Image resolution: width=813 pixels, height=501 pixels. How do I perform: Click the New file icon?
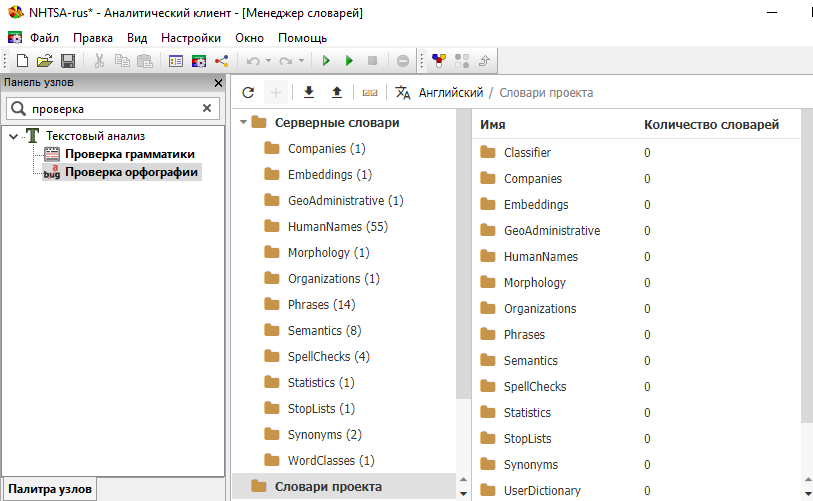(x=22, y=61)
